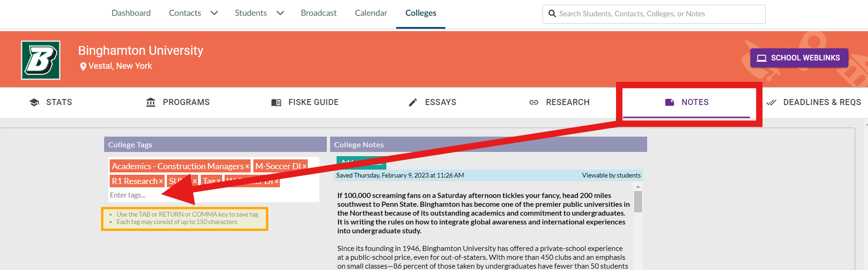Image resolution: width=868 pixels, height=270 pixels.
Task: Remove the M-Soccer DI tag
Action: coord(305,166)
